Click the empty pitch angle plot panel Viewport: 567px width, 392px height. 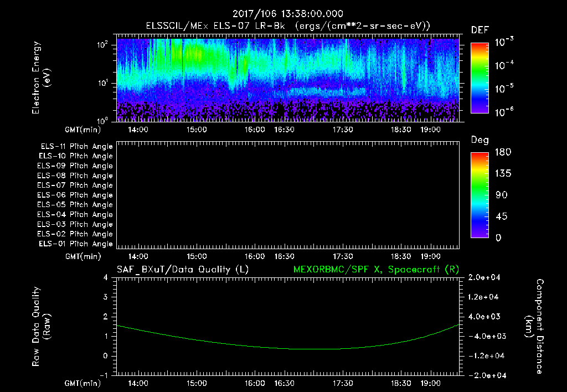[288, 195]
